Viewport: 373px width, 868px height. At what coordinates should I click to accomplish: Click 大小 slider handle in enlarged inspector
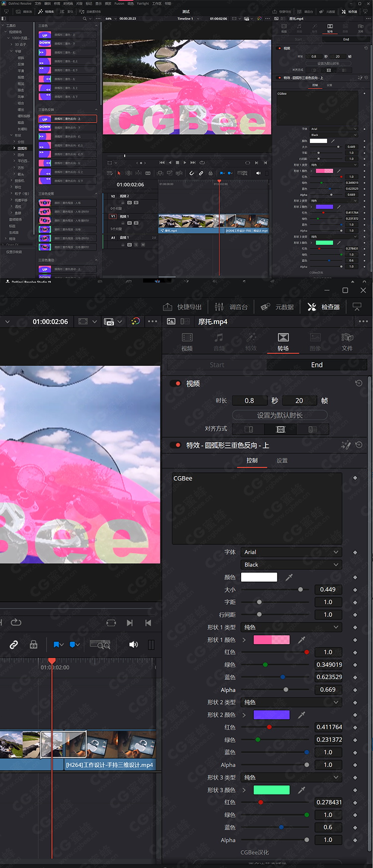pos(300,589)
